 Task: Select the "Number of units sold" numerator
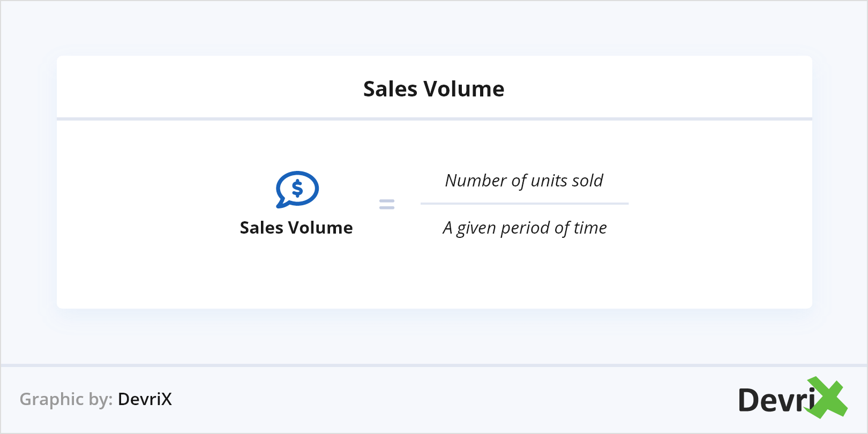tap(524, 181)
